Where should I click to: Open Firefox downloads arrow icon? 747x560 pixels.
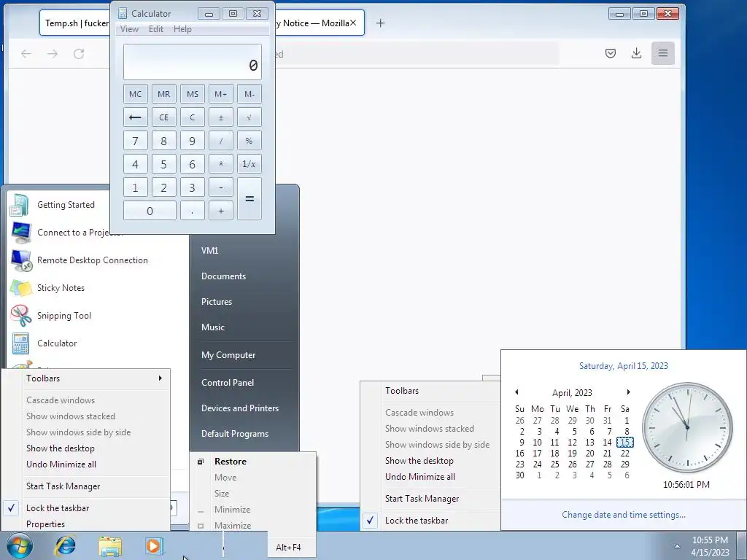click(636, 53)
